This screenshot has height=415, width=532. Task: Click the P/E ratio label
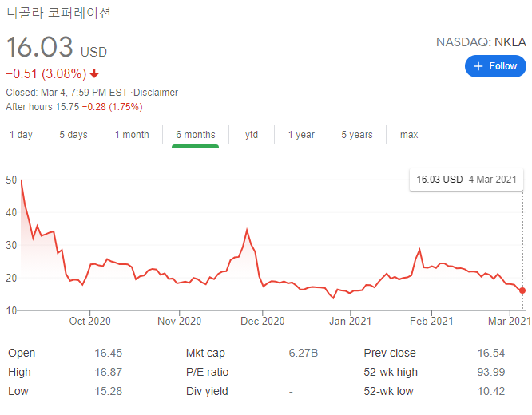coord(208,372)
